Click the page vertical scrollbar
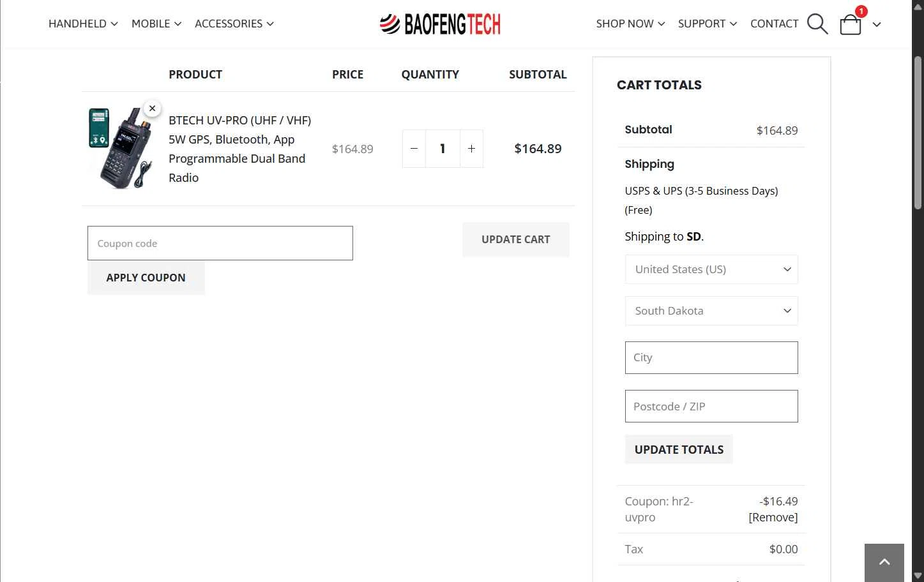Viewport: 924px width, 582px height. [x=918, y=133]
